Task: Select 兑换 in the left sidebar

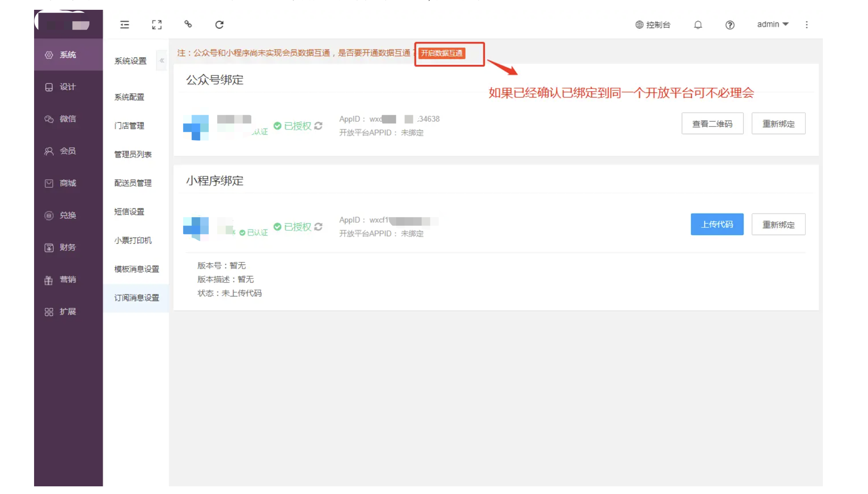Action: click(68, 215)
